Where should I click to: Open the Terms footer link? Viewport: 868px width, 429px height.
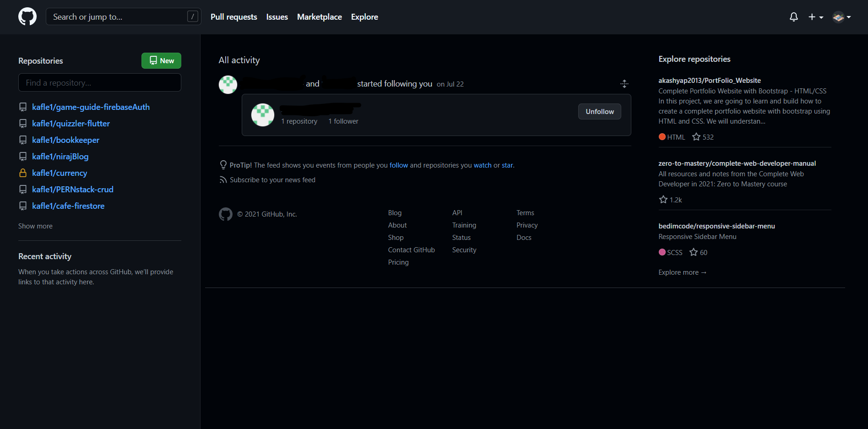[x=526, y=213]
